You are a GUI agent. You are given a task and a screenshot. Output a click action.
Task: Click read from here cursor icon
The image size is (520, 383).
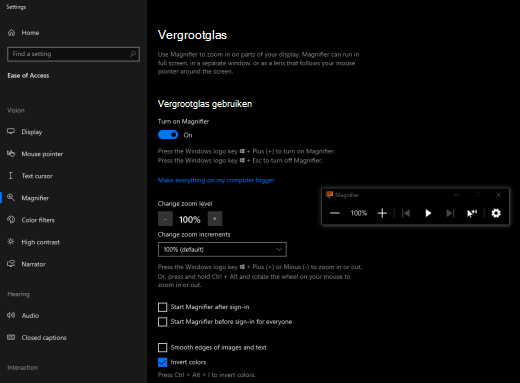pyautogui.click(x=472, y=213)
